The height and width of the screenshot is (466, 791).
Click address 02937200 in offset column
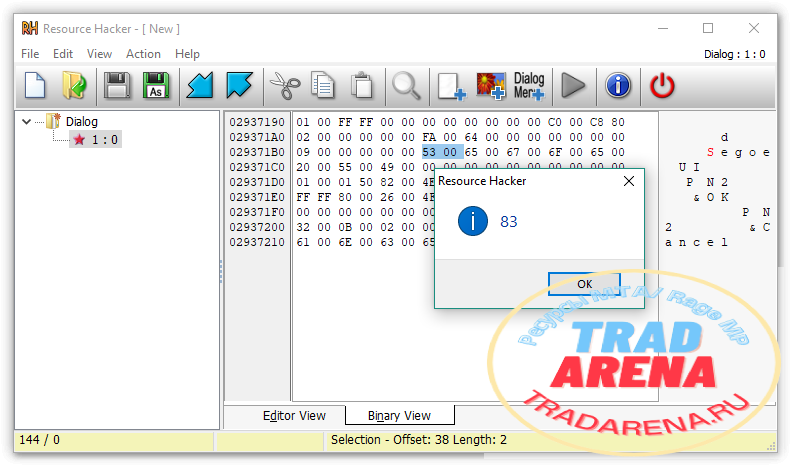click(x=257, y=227)
